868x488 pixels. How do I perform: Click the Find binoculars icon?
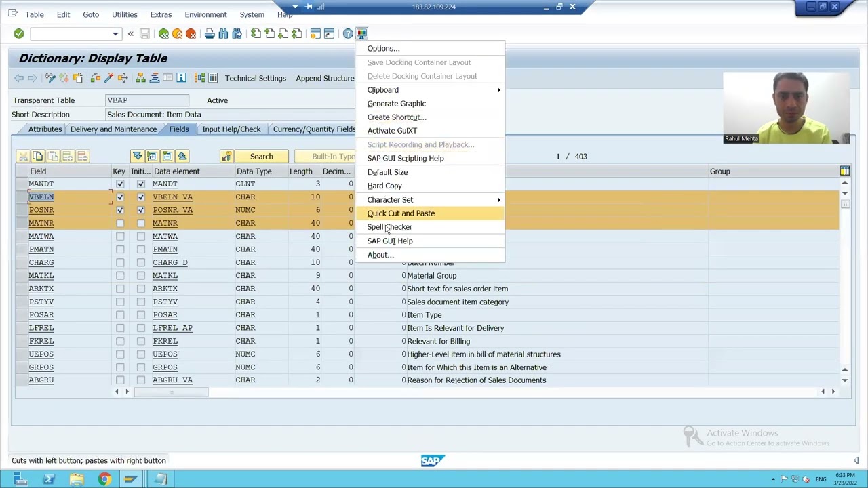click(223, 33)
